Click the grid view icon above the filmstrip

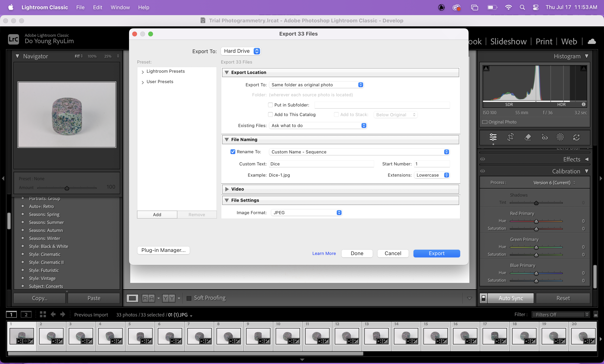[43, 314]
